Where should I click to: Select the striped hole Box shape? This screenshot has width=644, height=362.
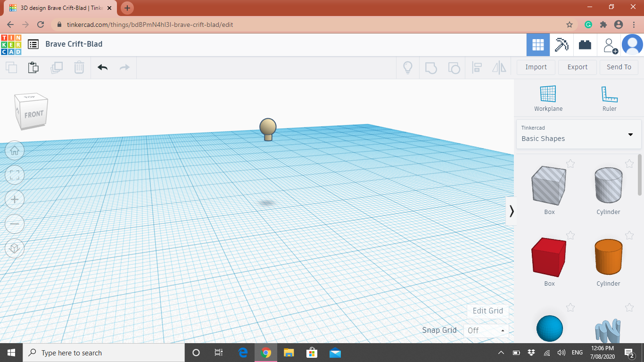coord(549,185)
